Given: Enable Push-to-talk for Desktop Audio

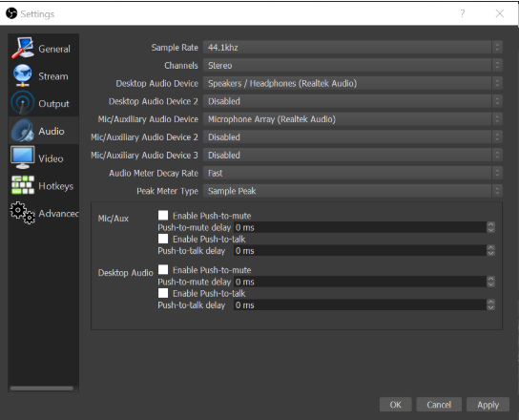Looking at the screenshot, I should 163,293.
